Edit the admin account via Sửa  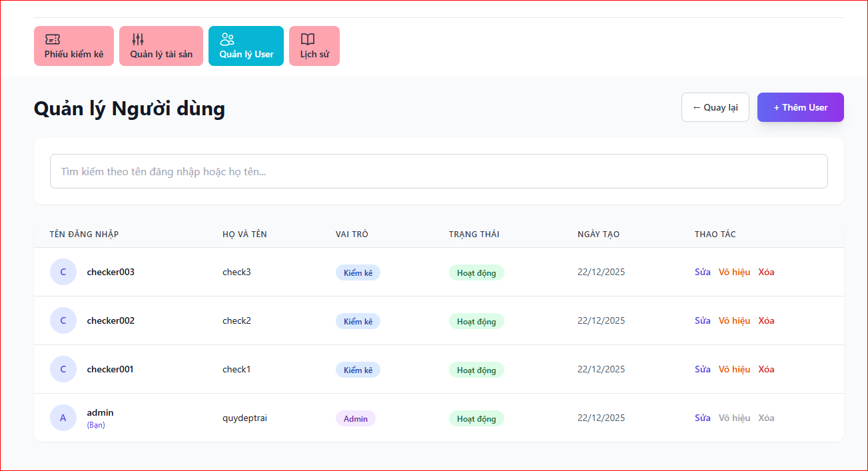[702, 418]
